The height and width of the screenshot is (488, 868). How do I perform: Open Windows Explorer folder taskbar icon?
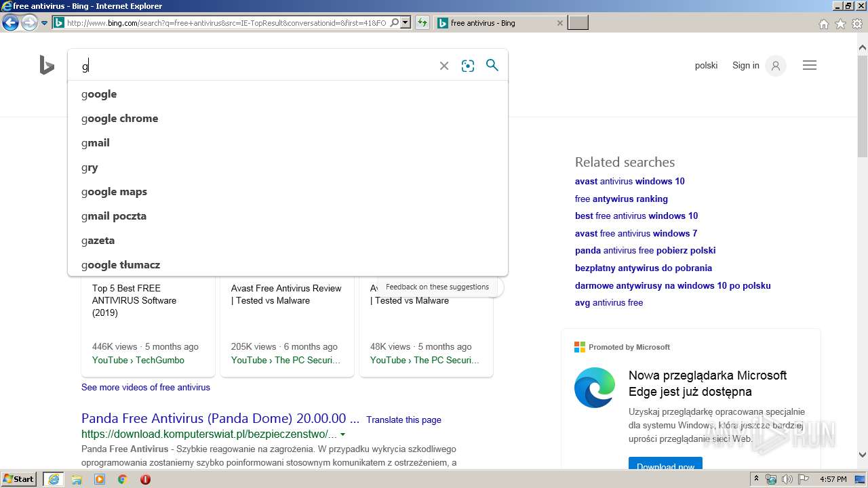click(77, 479)
